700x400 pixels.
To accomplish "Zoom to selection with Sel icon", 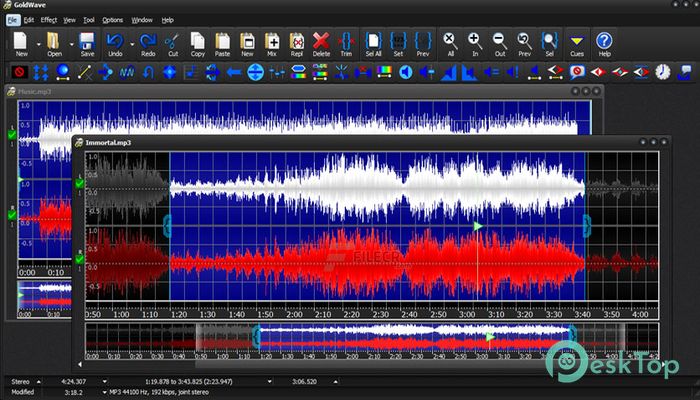I will click(x=550, y=44).
